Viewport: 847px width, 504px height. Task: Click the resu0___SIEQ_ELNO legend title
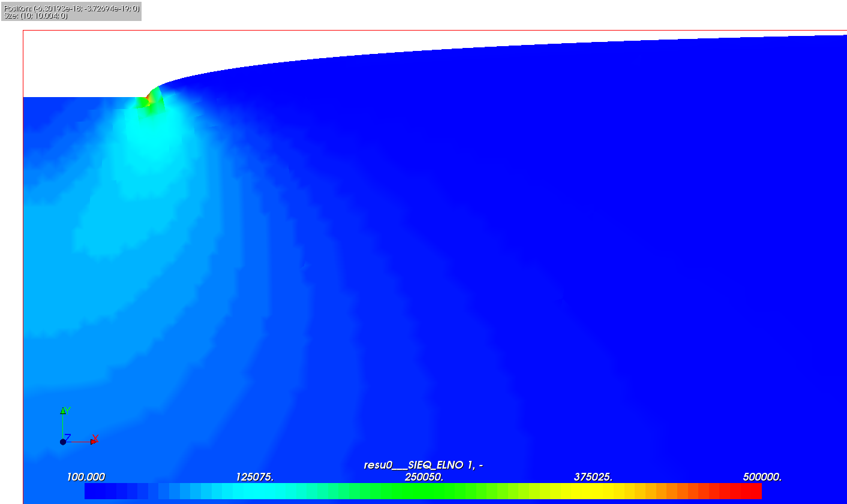[423, 465]
